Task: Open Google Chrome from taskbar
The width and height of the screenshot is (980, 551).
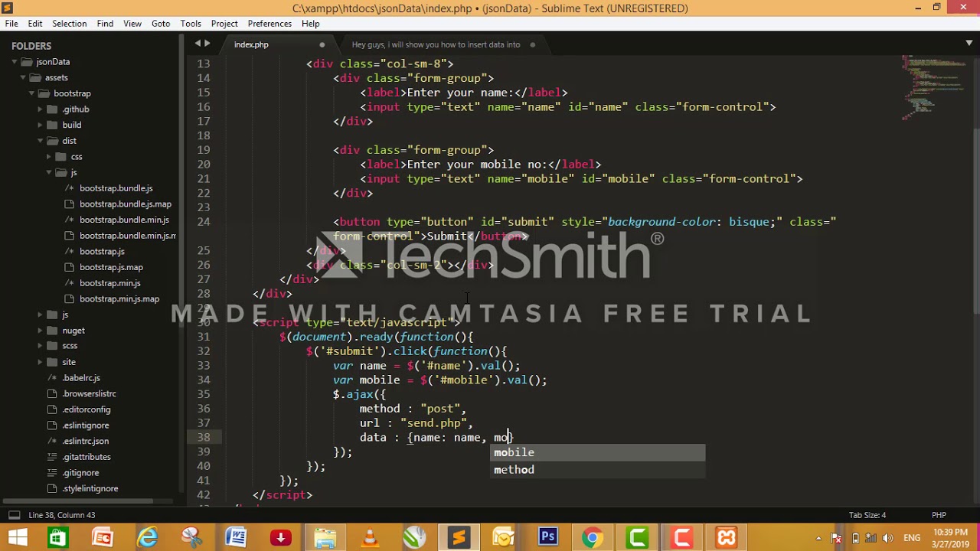Action: point(592,537)
